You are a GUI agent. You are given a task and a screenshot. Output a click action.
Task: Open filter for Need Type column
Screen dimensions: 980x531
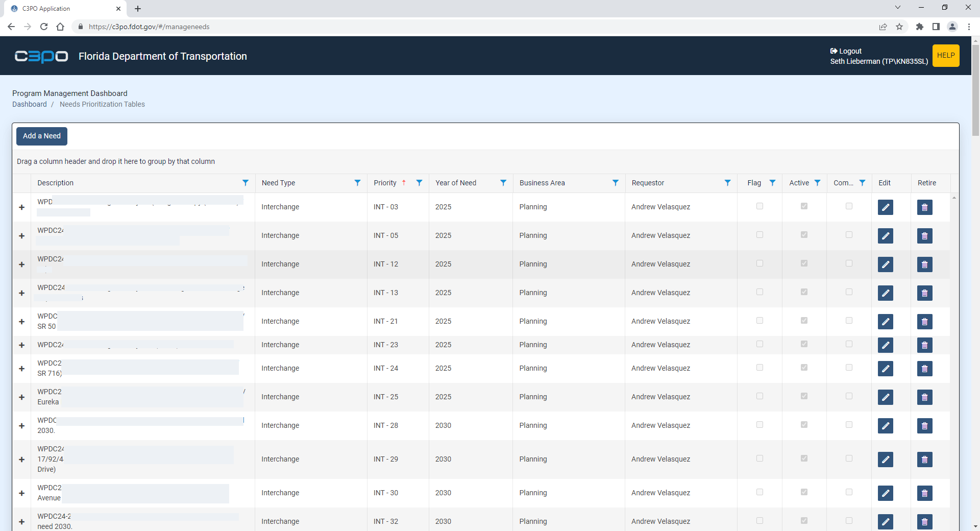click(x=357, y=183)
